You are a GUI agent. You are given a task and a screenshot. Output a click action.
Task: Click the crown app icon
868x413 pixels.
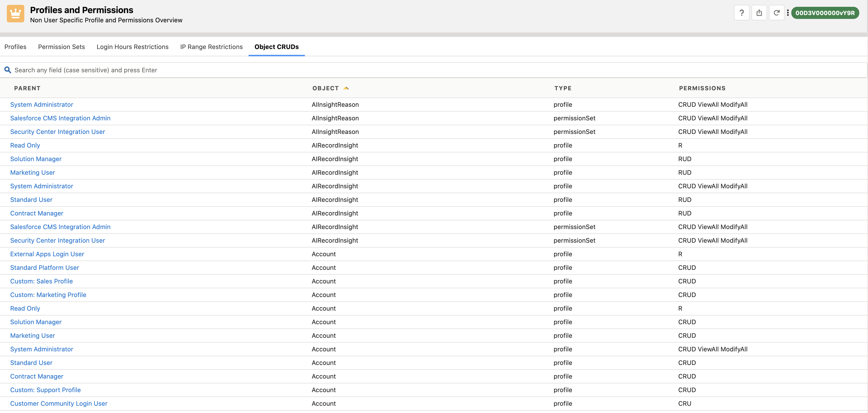click(15, 14)
